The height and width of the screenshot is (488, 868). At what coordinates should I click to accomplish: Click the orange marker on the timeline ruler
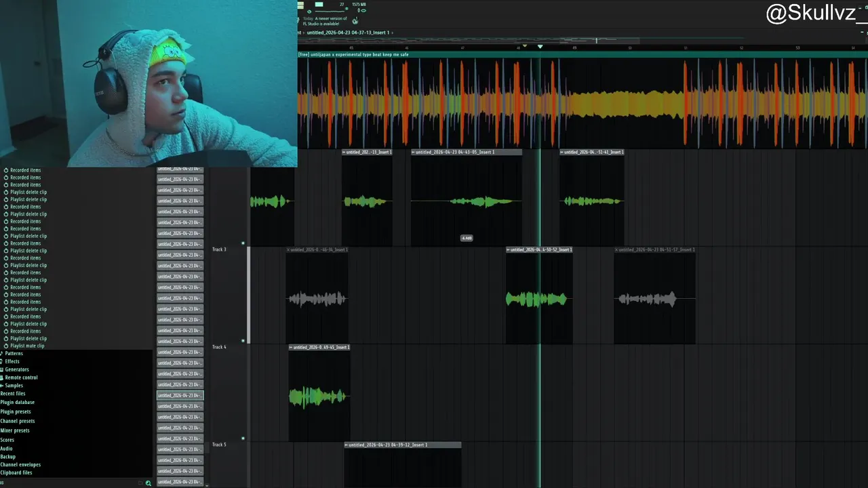524,47
